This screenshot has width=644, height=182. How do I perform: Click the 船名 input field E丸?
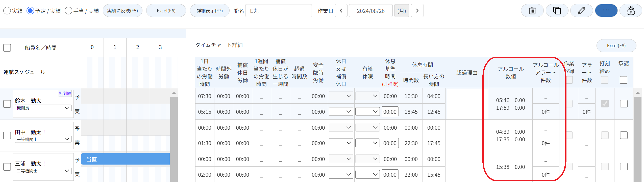[279, 11]
